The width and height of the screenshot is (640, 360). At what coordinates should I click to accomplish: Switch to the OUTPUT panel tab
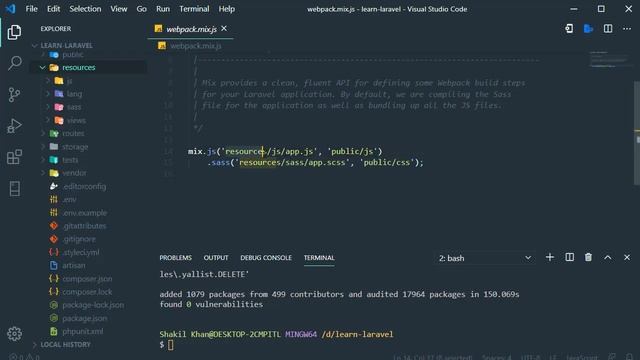(x=216, y=258)
